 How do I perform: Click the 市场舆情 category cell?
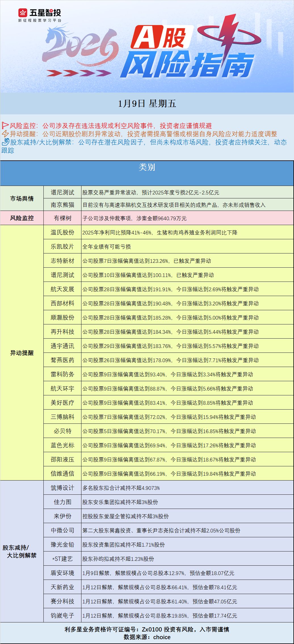pyautogui.click(x=22, y=198)
